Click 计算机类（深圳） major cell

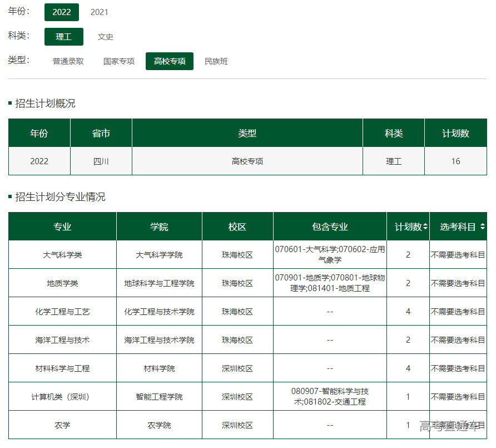click(62, 397)
